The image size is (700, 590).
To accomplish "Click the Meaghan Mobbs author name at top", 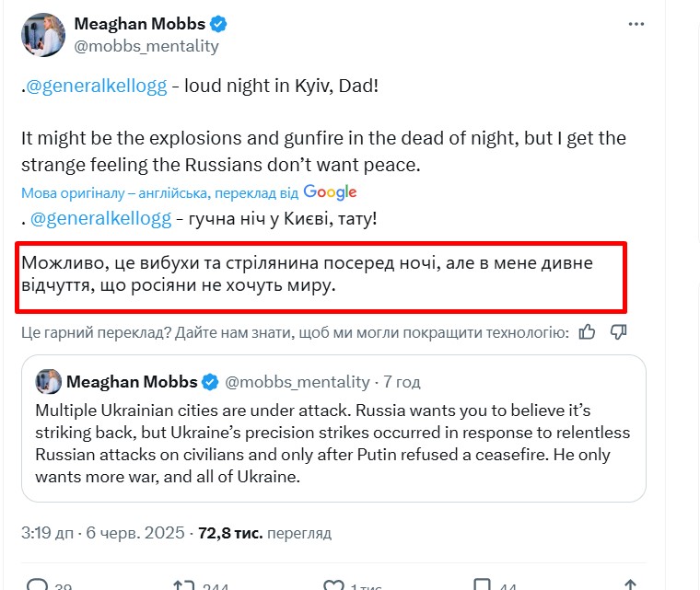I will click(x=140, y=24).
